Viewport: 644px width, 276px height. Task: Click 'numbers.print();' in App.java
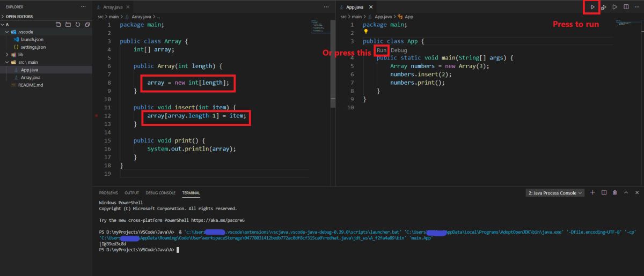(x=417, y=83)
